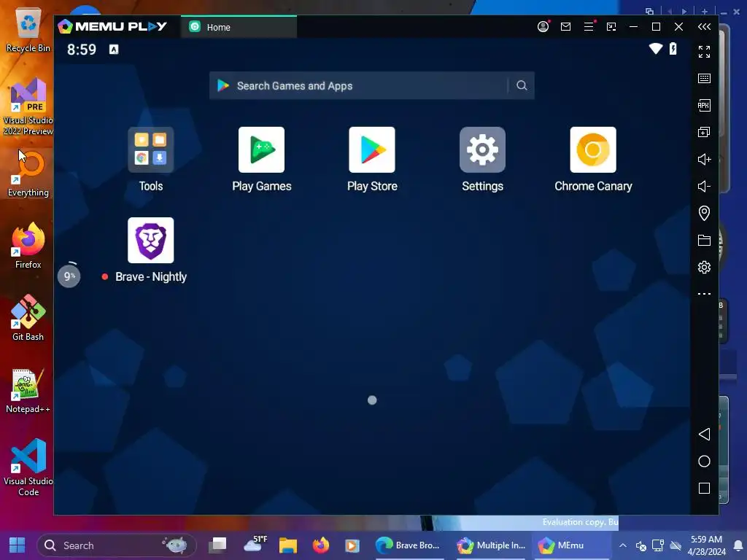Switch to Brave Bro... taskbar window
Screen dimensions: 747x560
[409, 545]
